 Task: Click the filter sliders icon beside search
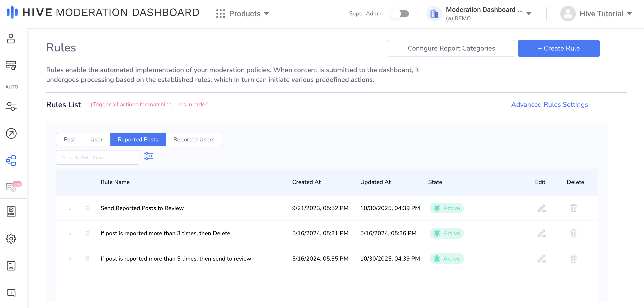pyautogui.click(x=148, y=156)
